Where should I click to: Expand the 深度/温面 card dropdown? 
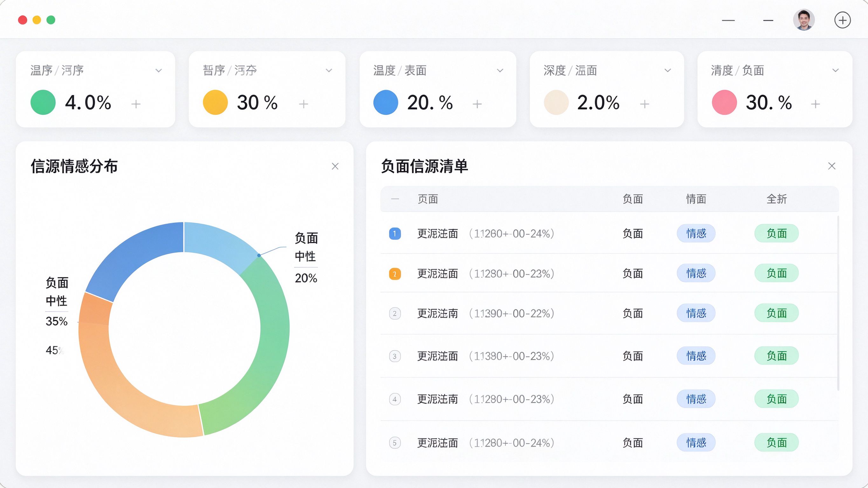click(667, 71)
